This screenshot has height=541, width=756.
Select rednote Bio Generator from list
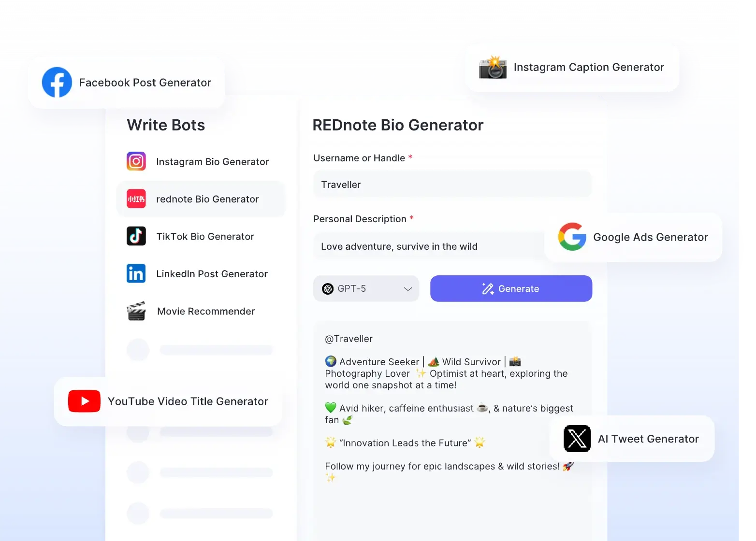pos(201,199)
